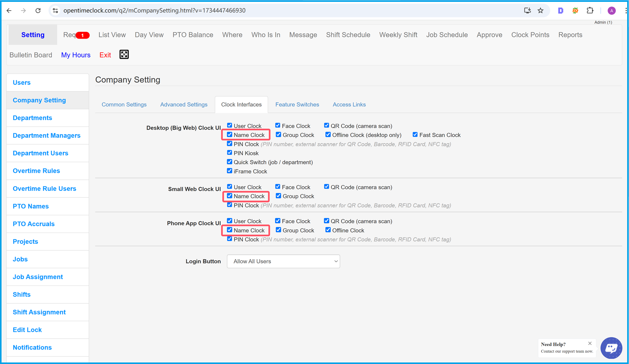This screenshot has height=364, width=629.
Task: Navigate to Job Schedule section
Action: pyautogui.click(x=446, y=35)
